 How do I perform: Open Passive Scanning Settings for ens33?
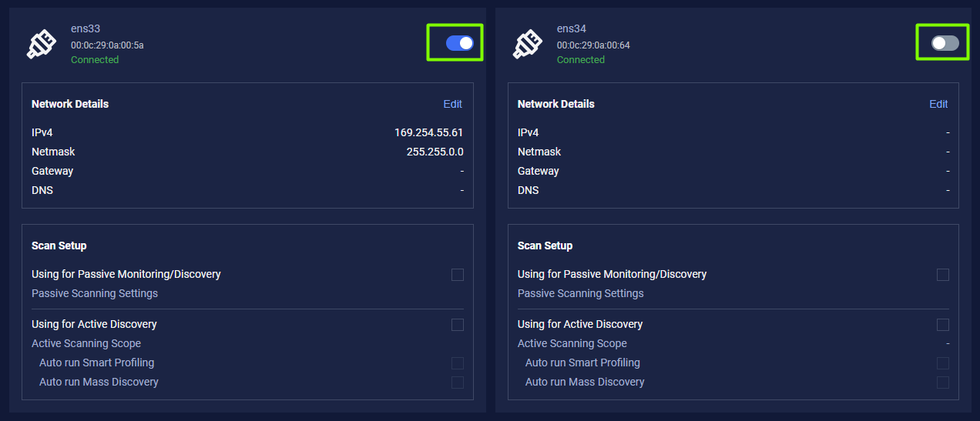pyautogui.click(x=95, y=293)
